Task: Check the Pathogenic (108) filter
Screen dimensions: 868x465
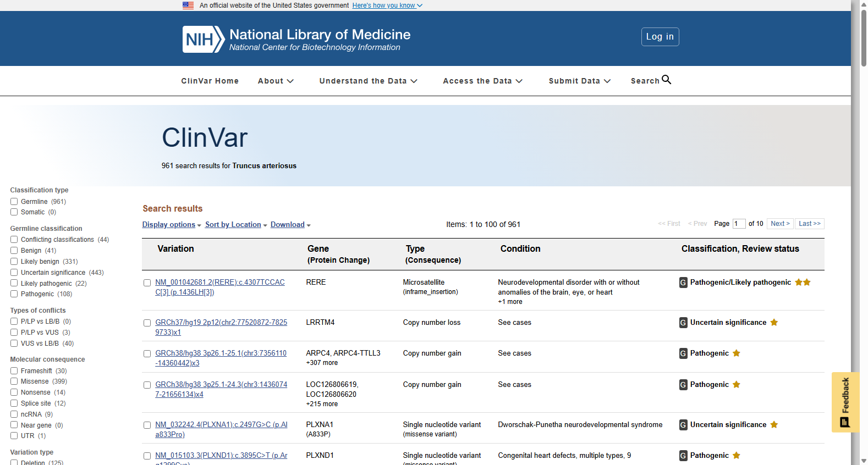Action: tap(14, 294)
